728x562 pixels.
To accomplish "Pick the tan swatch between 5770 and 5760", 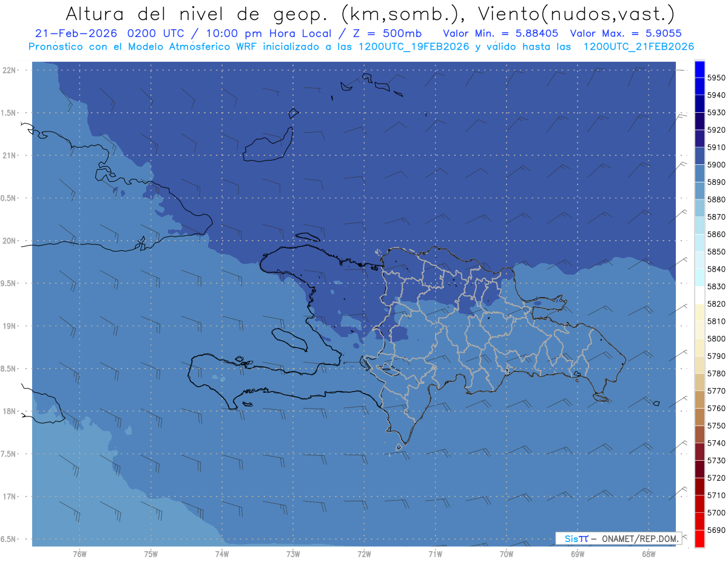I will coord(699,400).
